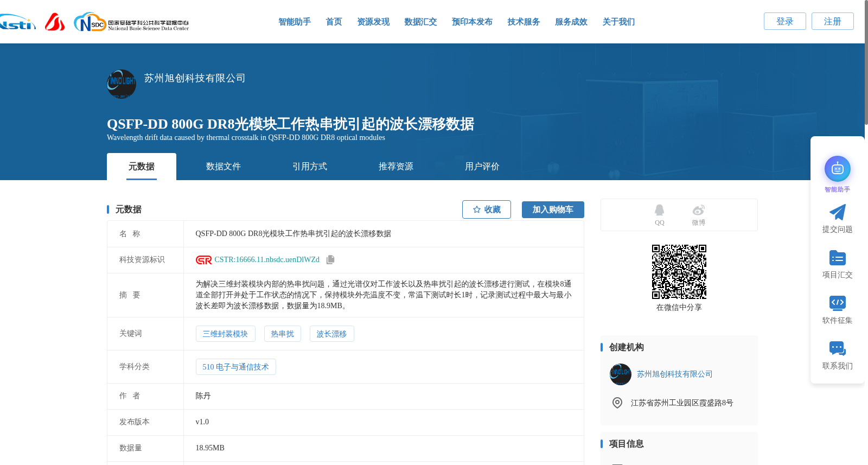Open 数据汇交 menu
This screenshot has height=465, width=868.
[420, 22]
